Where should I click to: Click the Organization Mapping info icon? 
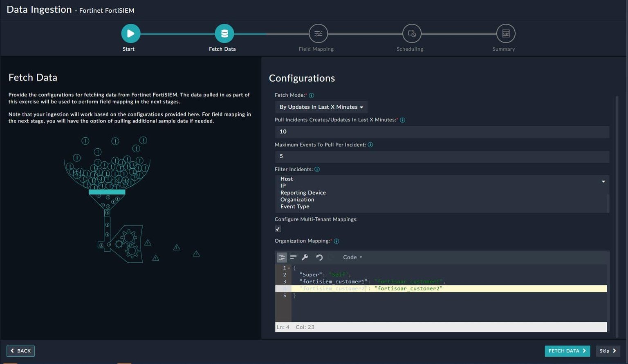pos(336,241)
